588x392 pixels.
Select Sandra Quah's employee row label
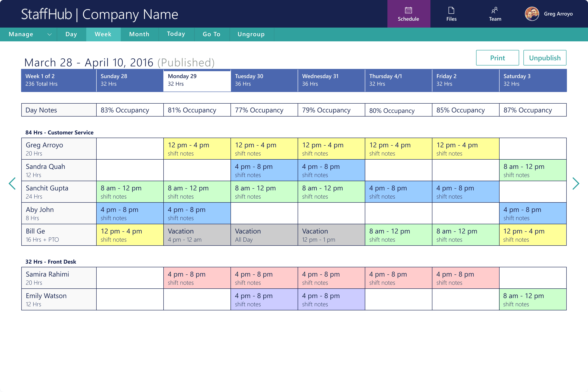[59, 170]
